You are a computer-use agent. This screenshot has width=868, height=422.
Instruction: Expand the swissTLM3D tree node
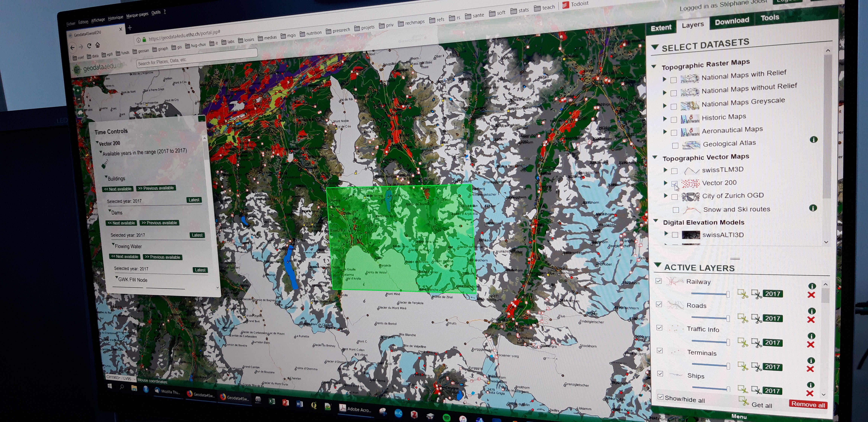pyautogui.click(x=666, y=170)
